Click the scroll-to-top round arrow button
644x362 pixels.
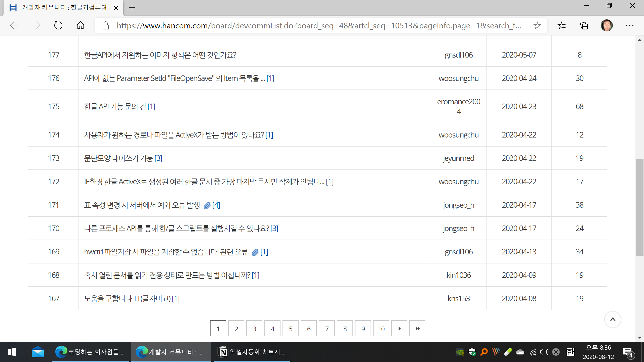[613, 320]
